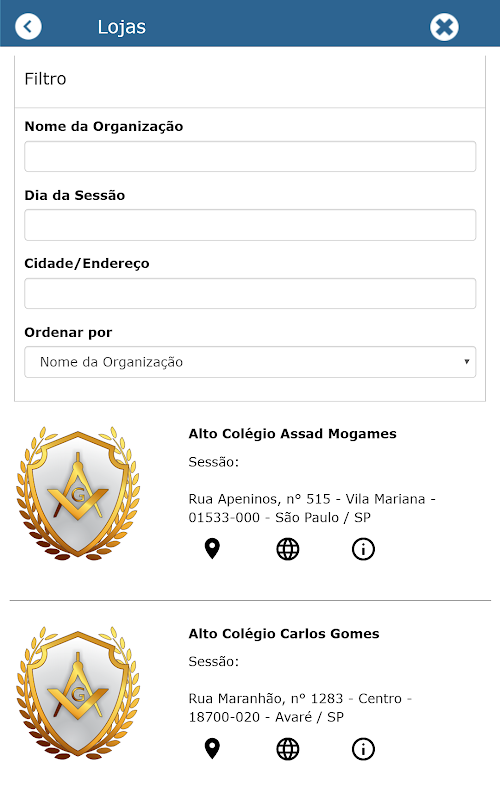Show info for Alto Colégio Assad Mogames

click(363, 549)
